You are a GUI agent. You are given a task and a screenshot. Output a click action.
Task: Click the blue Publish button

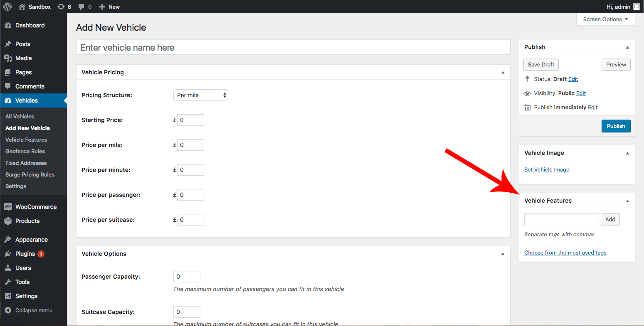(616, 126)
